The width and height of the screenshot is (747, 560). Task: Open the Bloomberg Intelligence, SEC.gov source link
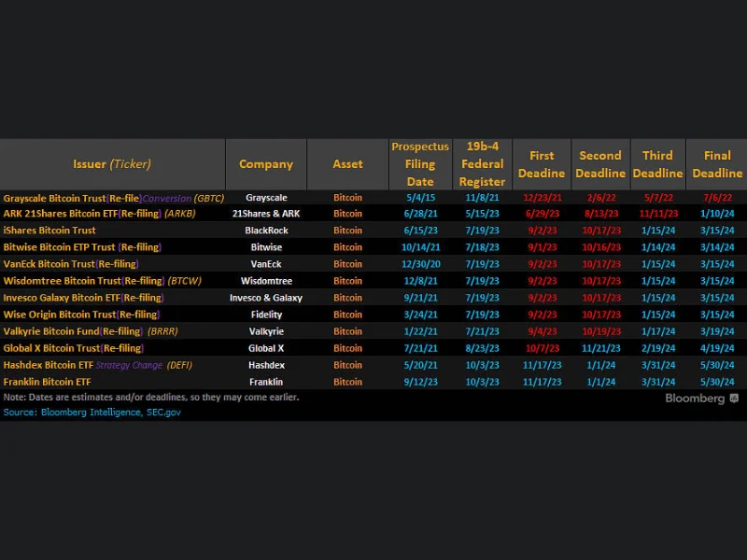tap(92, 412)
